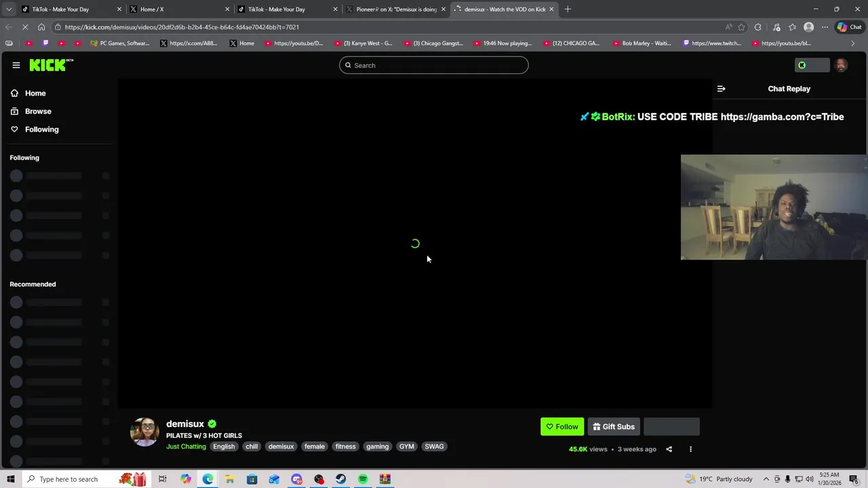The height and width of the screenshot is (488, 868).
Task: Open Task View on taskbar
Action: click(163, 479)
